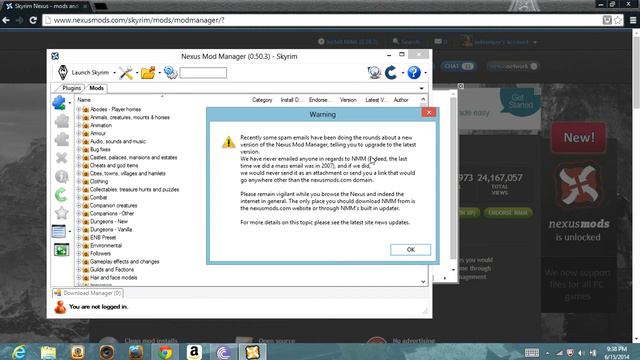Screen dimensions: 640x360
Task: Click the mod info icon in sidebar
Action: point(62,176)
